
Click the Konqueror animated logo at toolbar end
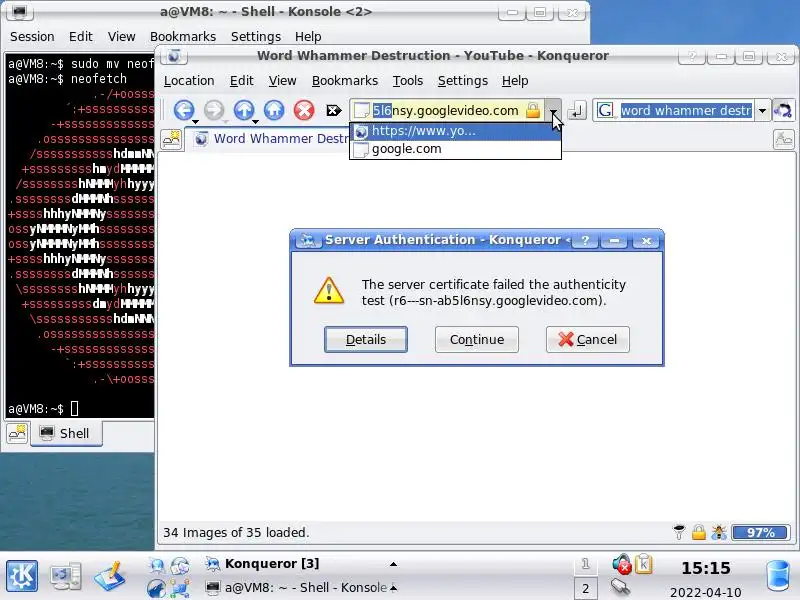point(783,110)
